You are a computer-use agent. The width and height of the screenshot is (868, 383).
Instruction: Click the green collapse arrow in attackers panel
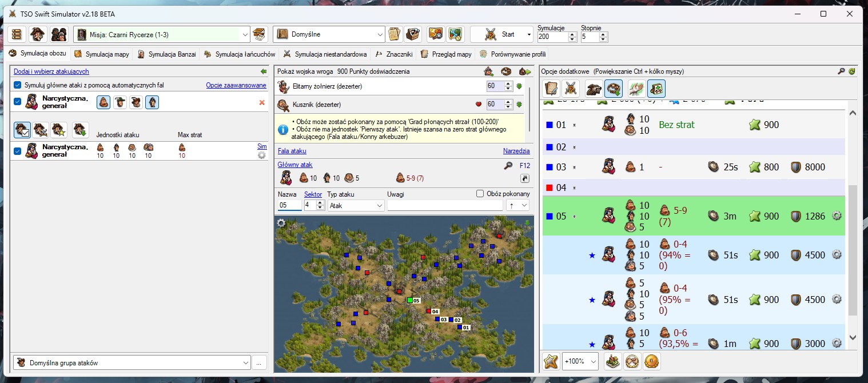pos(263,71)
